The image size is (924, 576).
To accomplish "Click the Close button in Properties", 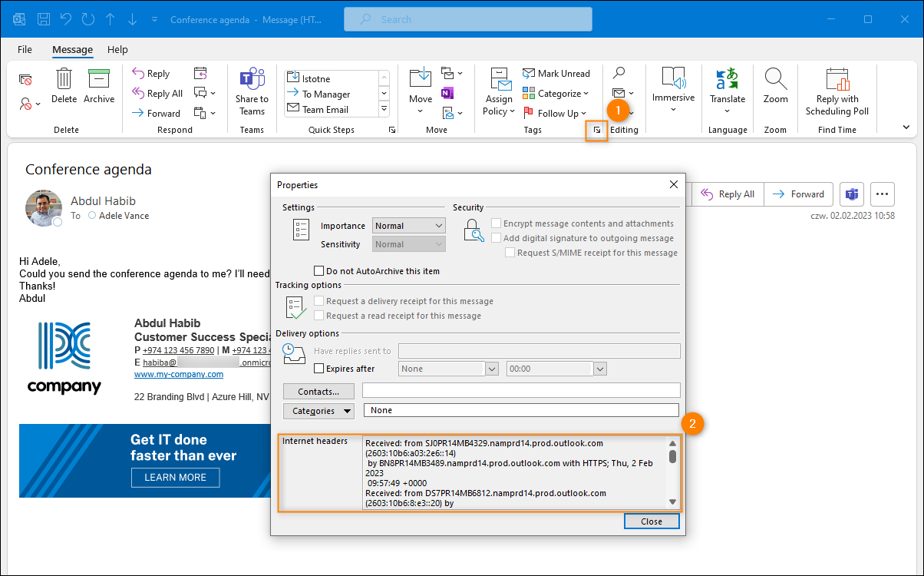I will [651, 521].
